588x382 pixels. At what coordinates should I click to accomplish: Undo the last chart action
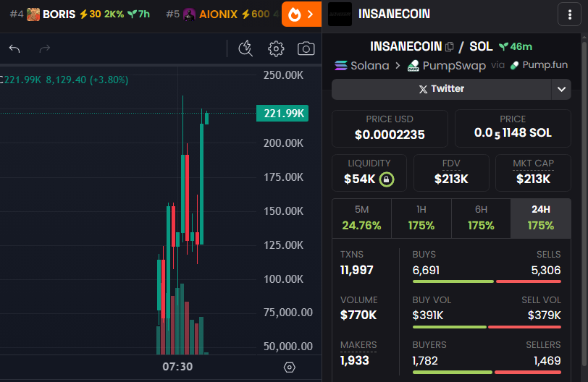pyautogui.click(x=14, y=48)
